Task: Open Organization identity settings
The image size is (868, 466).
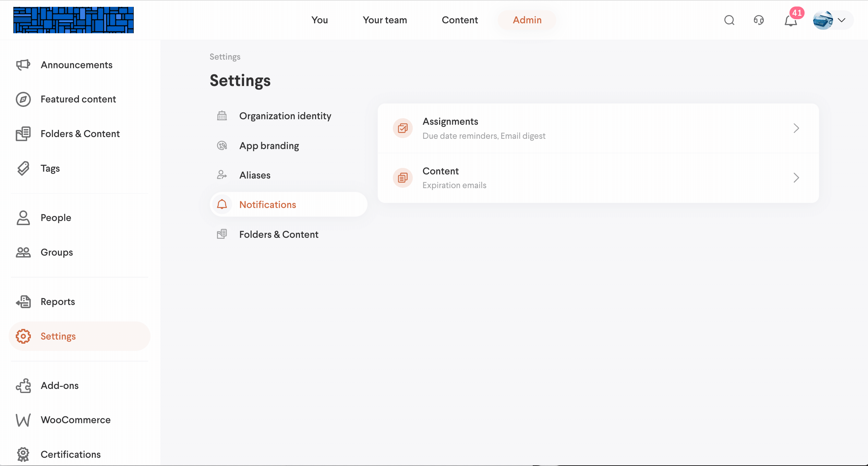Action: 285,116
